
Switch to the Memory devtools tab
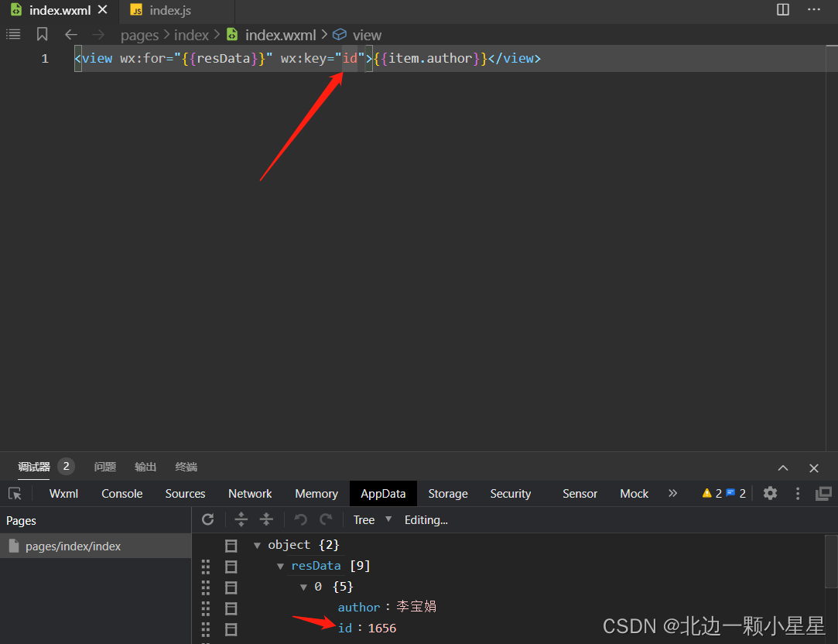pos(316,493)
